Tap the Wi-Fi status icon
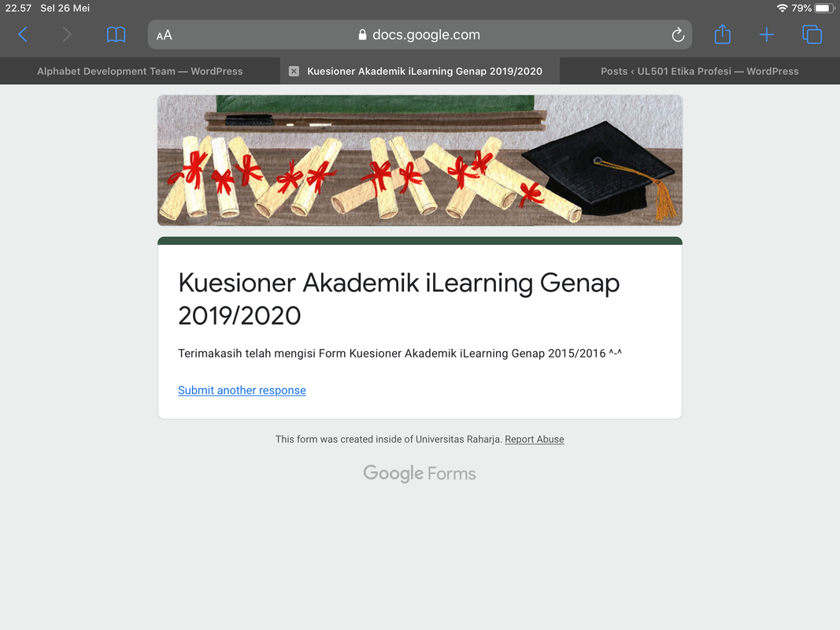This screenshot has height=630, width=840. tap(783, 8)
